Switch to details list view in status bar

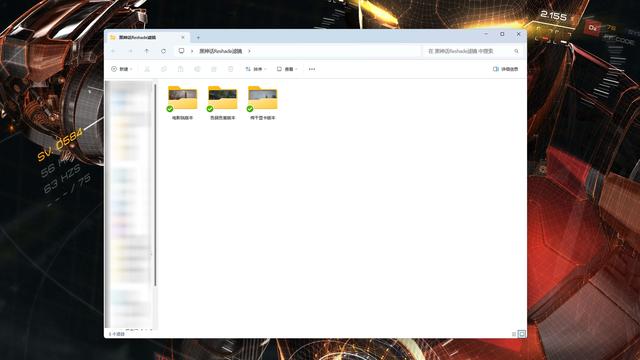(514, 334)
